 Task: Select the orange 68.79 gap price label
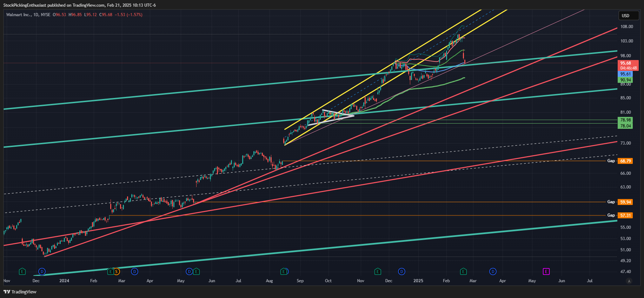(x=625, y=161)
